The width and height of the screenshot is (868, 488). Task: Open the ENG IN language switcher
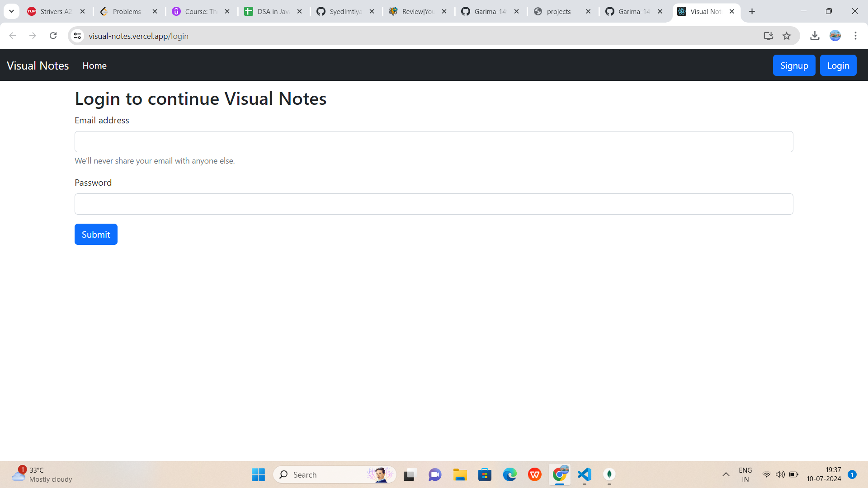(745, 474)
